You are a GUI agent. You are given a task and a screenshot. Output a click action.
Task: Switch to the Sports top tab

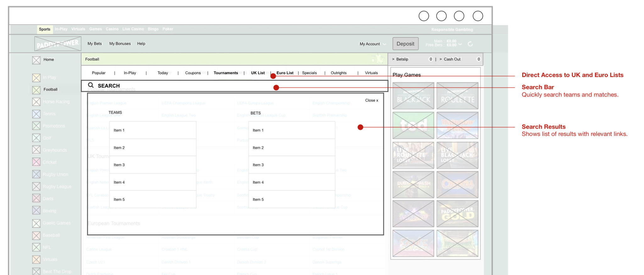[x=45, y=29]
